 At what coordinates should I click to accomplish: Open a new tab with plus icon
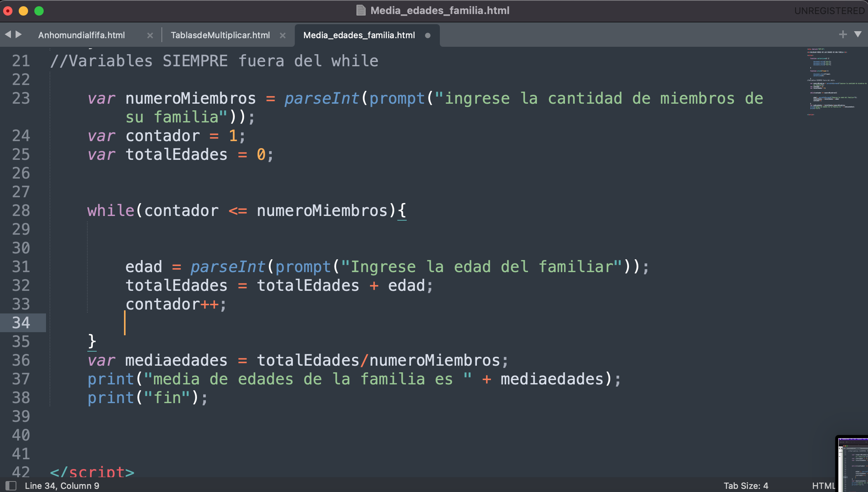click(843, 34)
